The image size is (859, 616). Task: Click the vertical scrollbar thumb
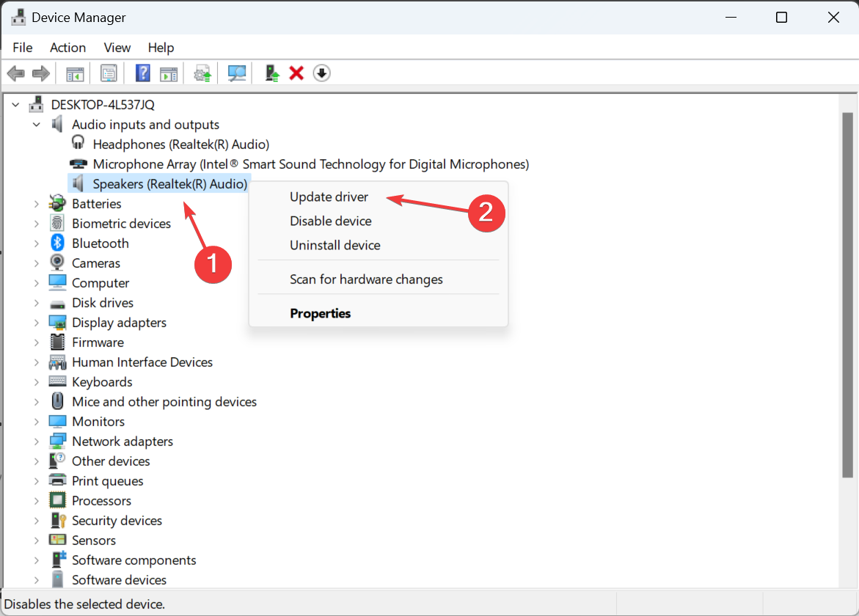tap(847, 295)
